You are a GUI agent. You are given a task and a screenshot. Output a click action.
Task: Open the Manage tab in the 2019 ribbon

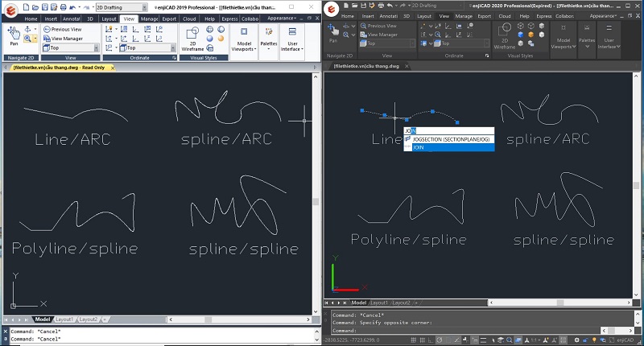pyautogui.click(x=149, y=19)
